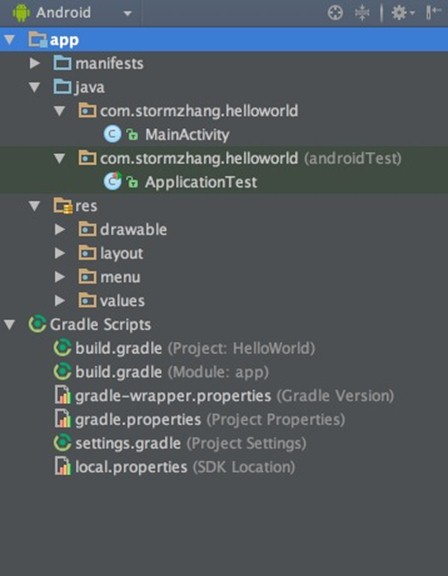
Task: Expand the values folder
Action: (59, 300)
